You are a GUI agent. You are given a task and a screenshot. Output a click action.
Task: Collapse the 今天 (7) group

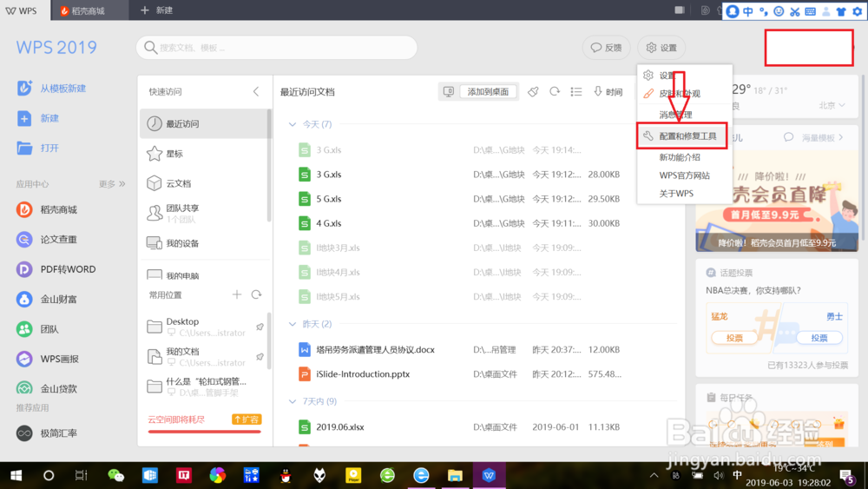coord(293,124)
